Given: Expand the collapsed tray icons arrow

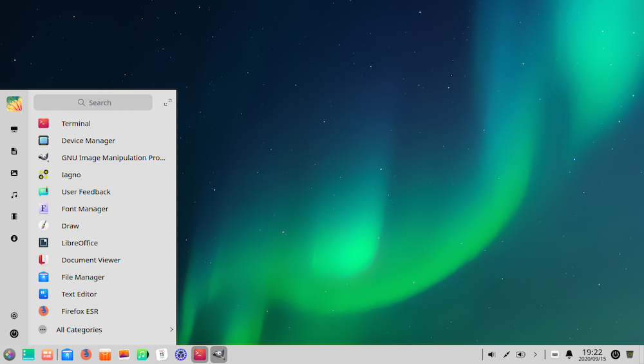Looking at the screenshot, I should tap(535, 354).
